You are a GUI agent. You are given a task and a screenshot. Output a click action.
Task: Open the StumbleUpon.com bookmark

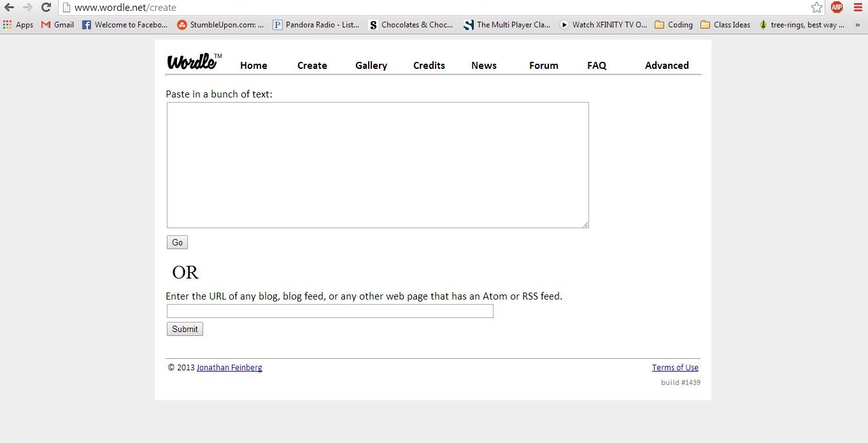[220, 25]
